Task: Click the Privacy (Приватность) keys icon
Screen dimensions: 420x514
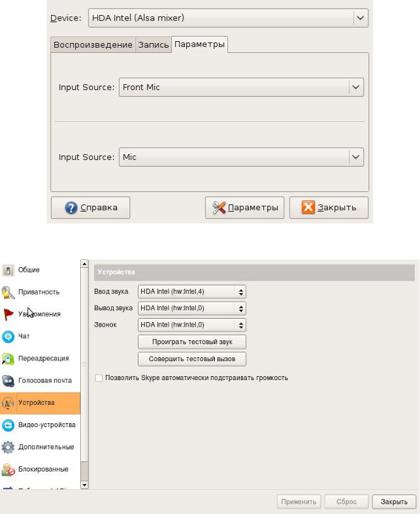Action: tap(8, 293)
